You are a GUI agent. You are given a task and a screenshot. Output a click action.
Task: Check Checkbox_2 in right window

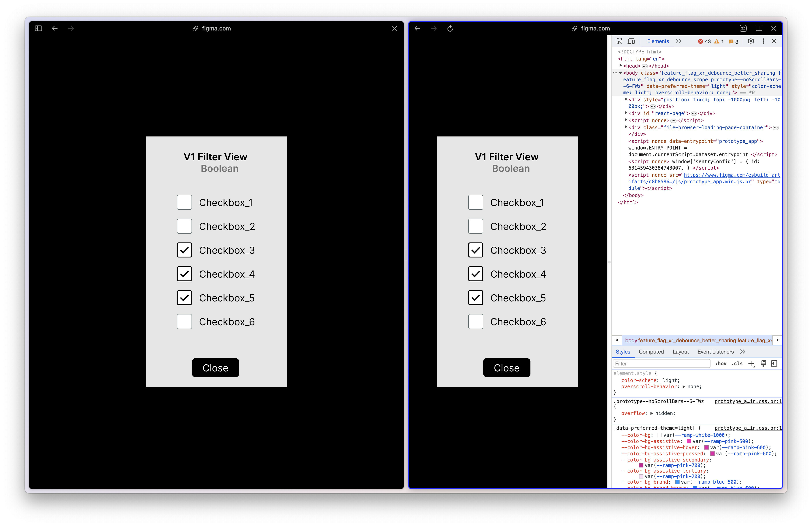tap(476, 226)
